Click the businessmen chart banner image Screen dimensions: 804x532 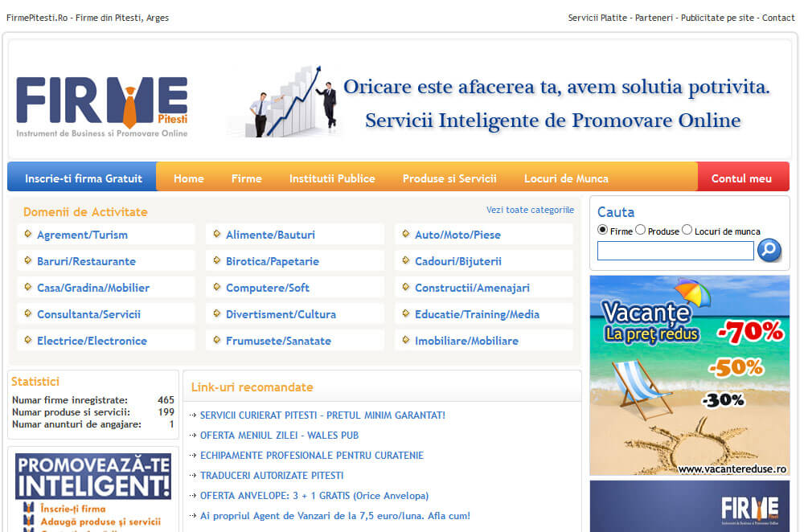[294, 102]
